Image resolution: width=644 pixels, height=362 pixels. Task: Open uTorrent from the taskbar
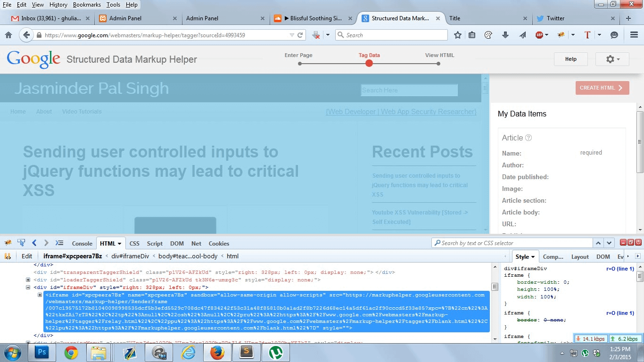point(275,352)
